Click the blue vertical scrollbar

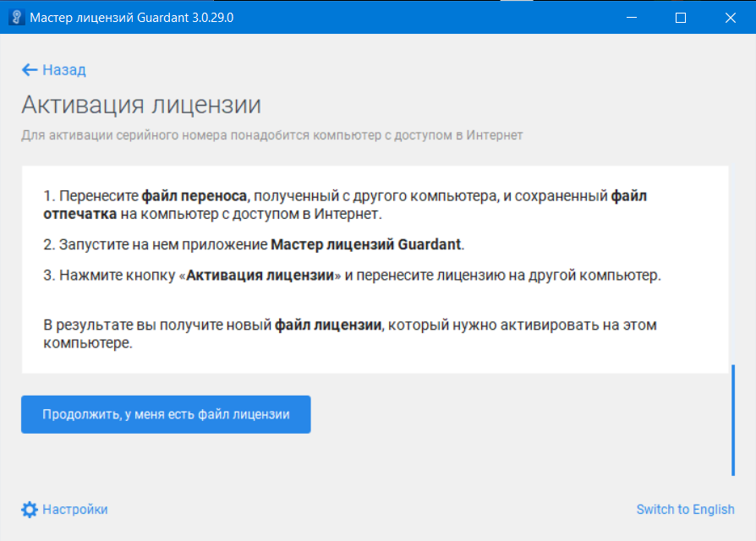click(x=733, y=419)
